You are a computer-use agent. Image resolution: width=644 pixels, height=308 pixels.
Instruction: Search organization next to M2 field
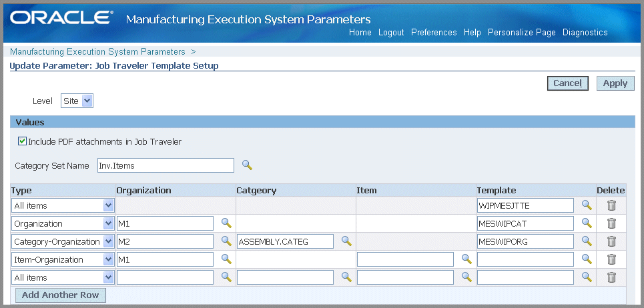pos(227,241)
